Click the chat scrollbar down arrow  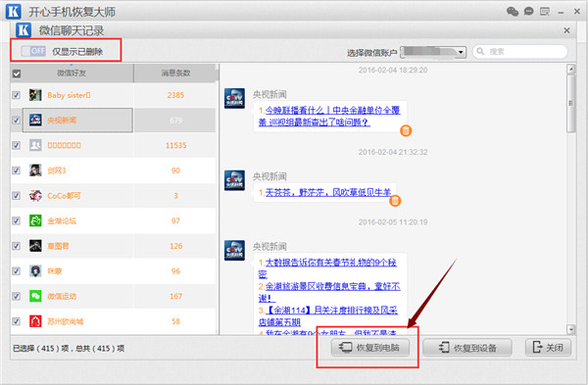(x=570, y=329)
